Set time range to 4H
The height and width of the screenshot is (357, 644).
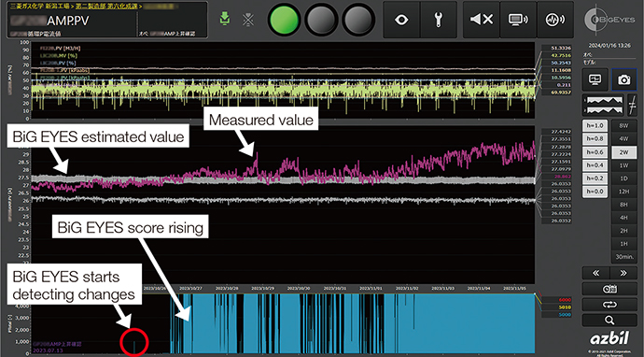[x=623, y=218]
